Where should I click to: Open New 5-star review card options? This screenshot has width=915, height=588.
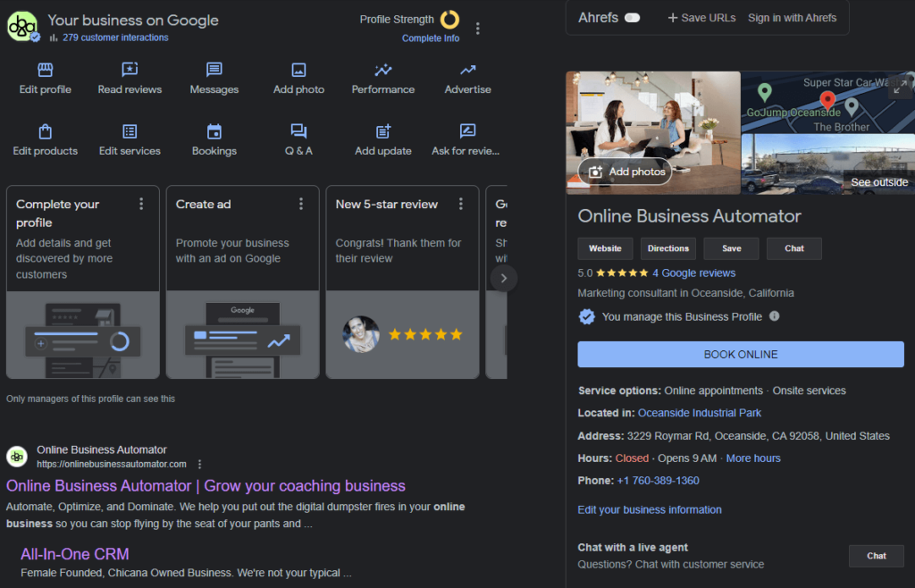tap(461, 204)
